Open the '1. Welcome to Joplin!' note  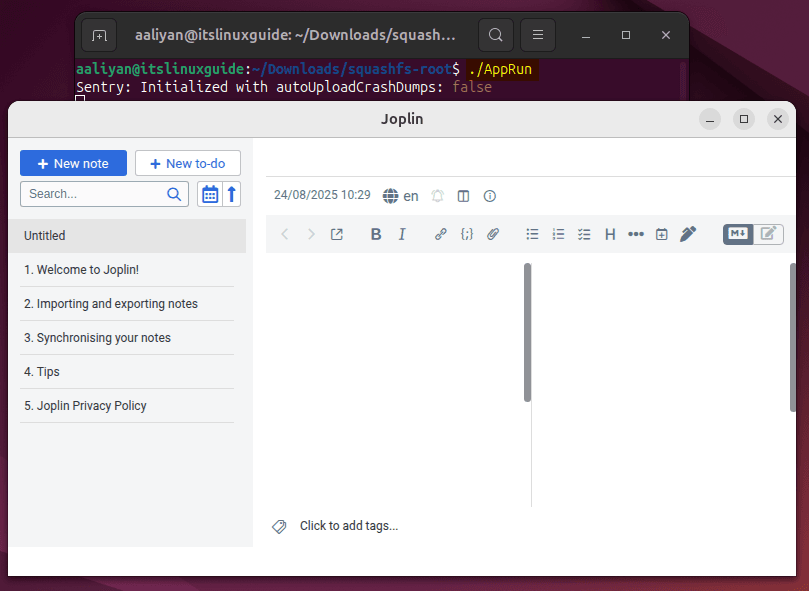81,270
